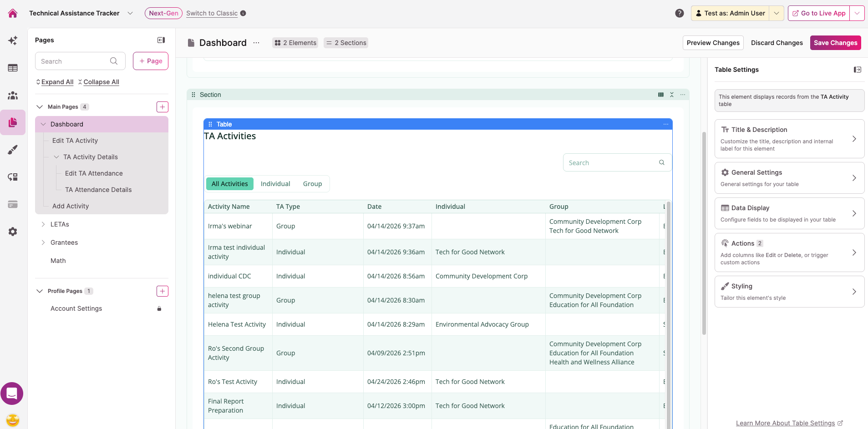Open the flows sidebar icon
Image resolution: width=868 pixels, height=429 pixels.
point(13,177)
